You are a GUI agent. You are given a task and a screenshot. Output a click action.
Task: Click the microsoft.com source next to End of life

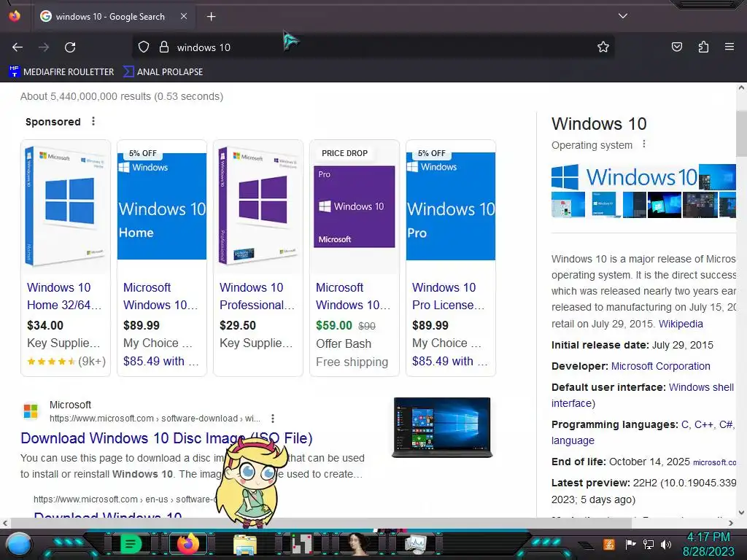(715, 462)
